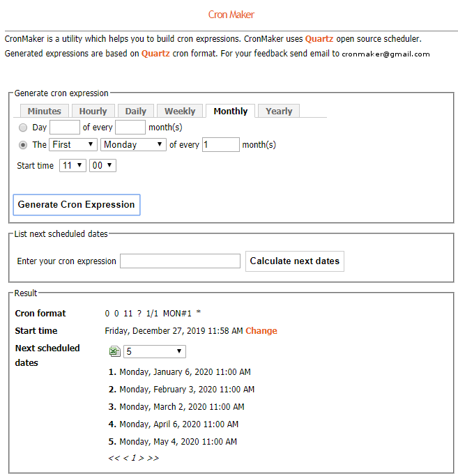This screenshot has height=476, width=458.
Task: Switch to the Hourly tab
Action: 93,111
